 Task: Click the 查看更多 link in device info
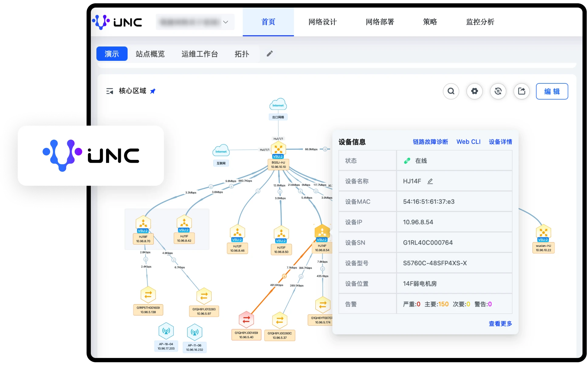click(x=500, y=324)
